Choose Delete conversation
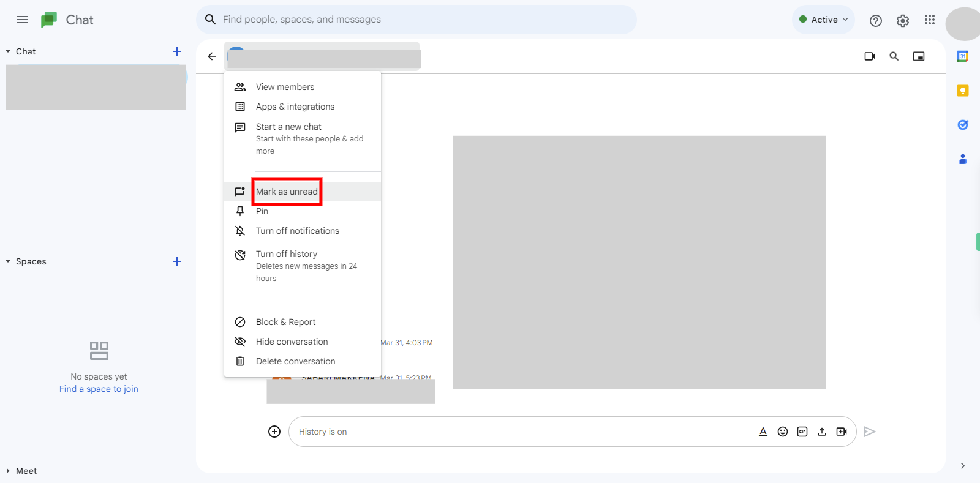The height and width of the screenshot is (483, 980). tap(303, 361)
